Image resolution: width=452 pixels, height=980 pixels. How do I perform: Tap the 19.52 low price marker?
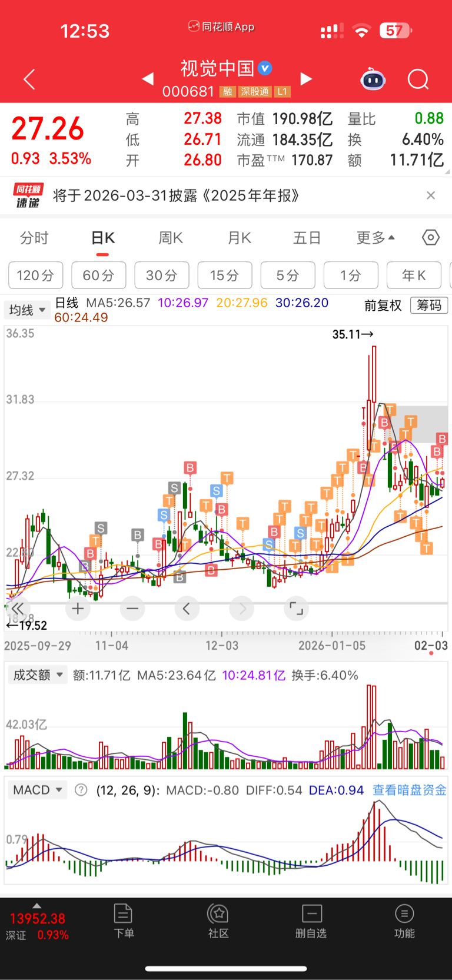[26, 625]
